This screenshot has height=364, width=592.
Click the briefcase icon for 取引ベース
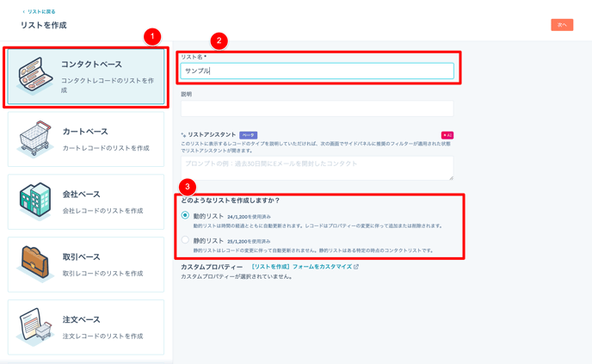coord(34,264)
